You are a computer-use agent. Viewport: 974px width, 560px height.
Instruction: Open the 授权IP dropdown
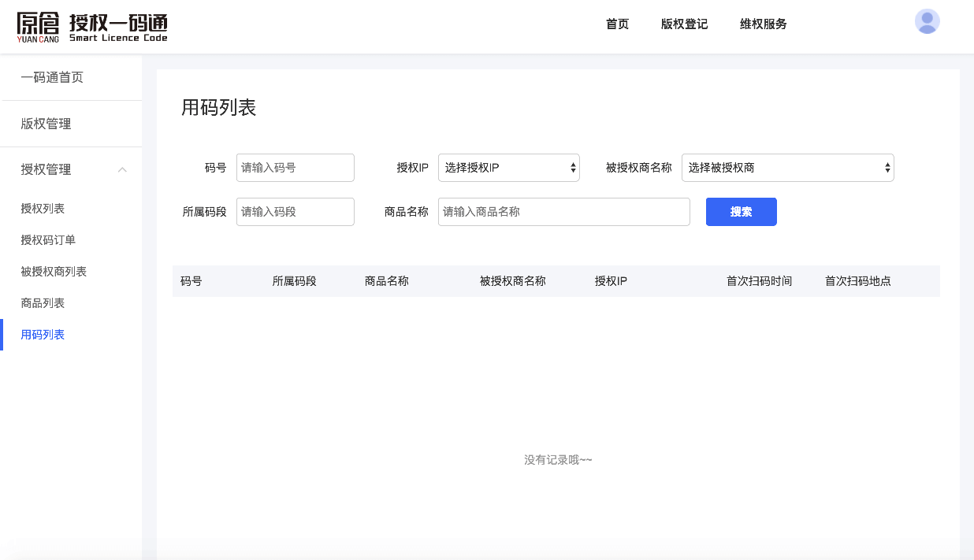pyautogui.click(x=508, y=168)
